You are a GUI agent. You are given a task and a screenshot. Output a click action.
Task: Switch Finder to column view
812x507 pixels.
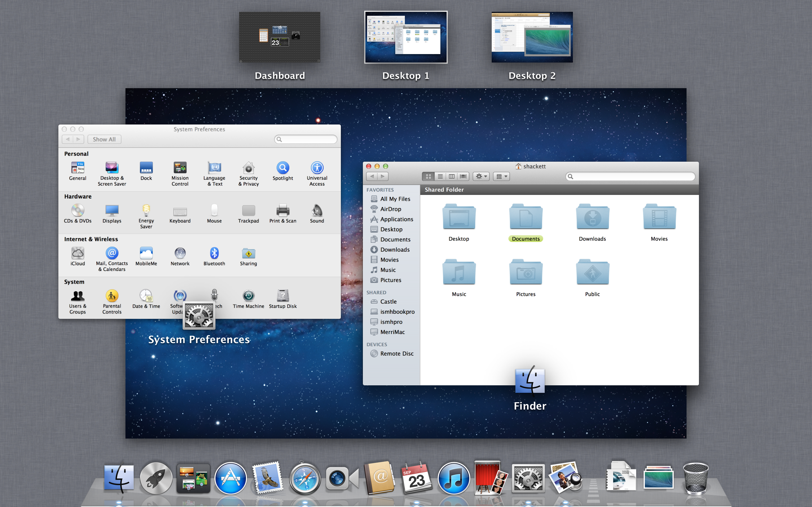pyautogui.click(x=452, y=176)
